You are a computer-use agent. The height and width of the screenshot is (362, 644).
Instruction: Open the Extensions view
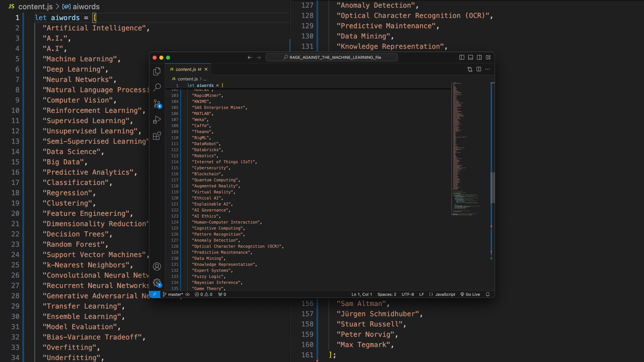157,136
